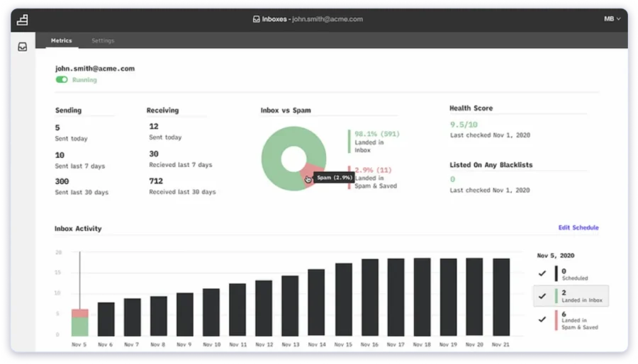
Task: Open the inbox icon in left sidebar
Action: [x=23, y=47]
